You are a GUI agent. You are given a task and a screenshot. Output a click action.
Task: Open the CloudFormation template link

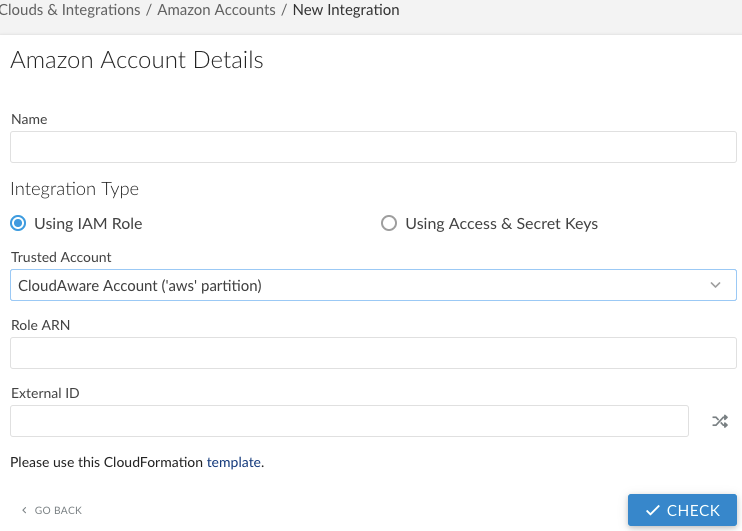pyautogui.click(x=233, y=462)
